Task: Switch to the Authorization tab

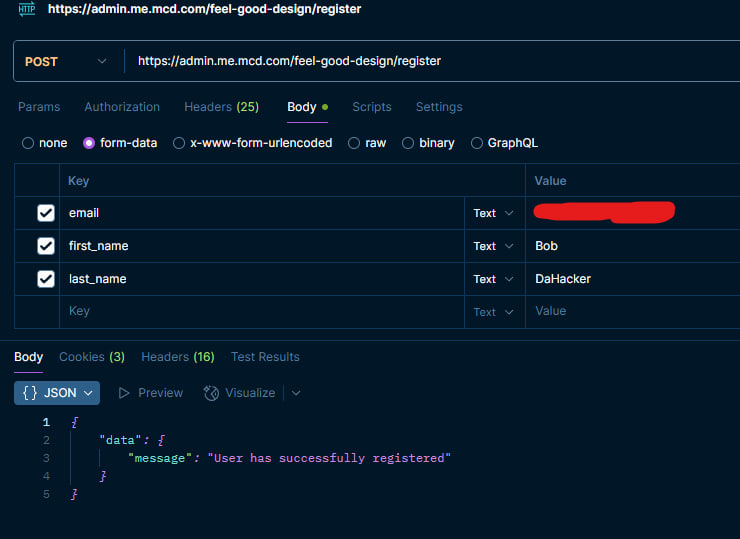Action: pyautogui.click(x=122, y=107)
